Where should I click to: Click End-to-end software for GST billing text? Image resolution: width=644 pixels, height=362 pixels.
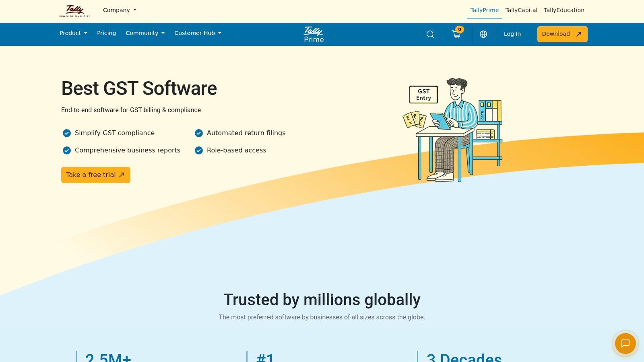point(131,110)
